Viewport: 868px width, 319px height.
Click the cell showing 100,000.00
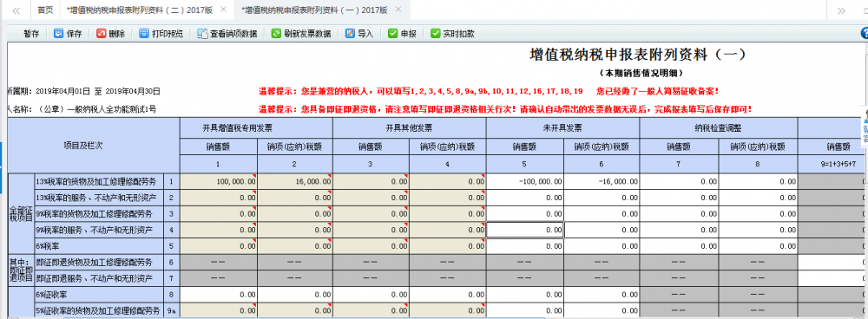pyautogui.click(x=219, y=181)
